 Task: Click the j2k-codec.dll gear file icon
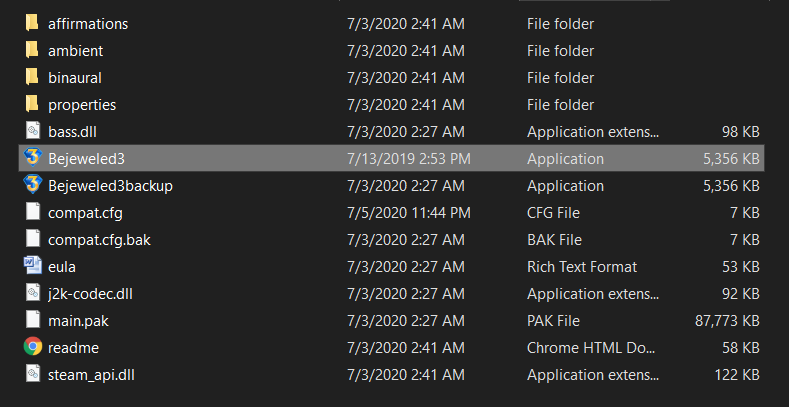coord(32,293)
